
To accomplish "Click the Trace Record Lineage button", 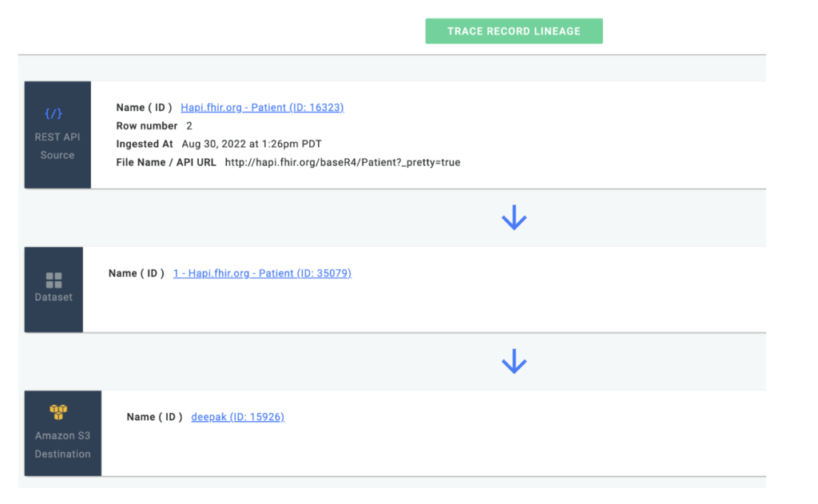I will pyautogui.click(x=514, y=31).
